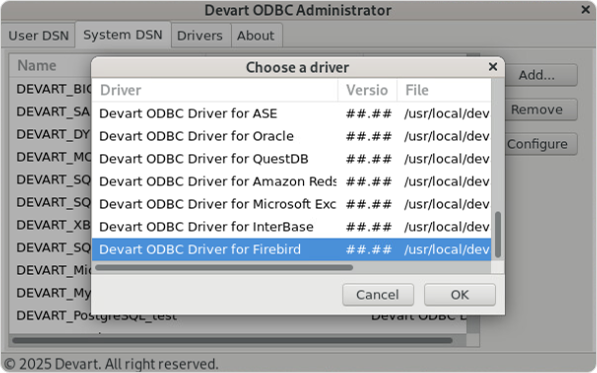597x373 pixels.
Task: Select the DEVART_BI DSN entry
Action: (x=54, y=89)
